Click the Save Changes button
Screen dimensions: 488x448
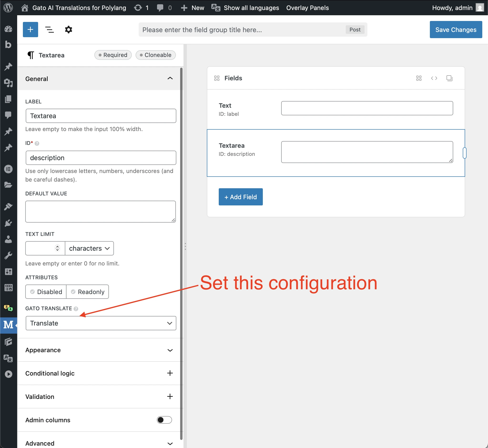(456, 30)
